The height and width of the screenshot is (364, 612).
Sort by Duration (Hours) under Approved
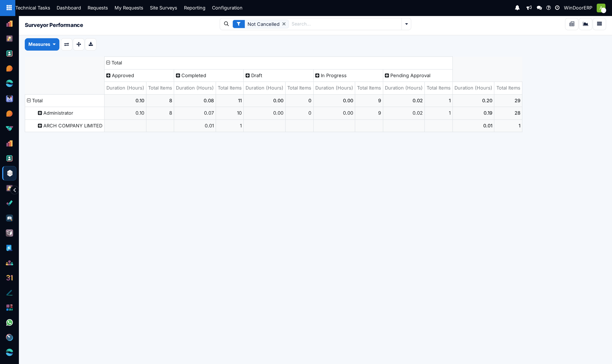click(x=125, y=88)
